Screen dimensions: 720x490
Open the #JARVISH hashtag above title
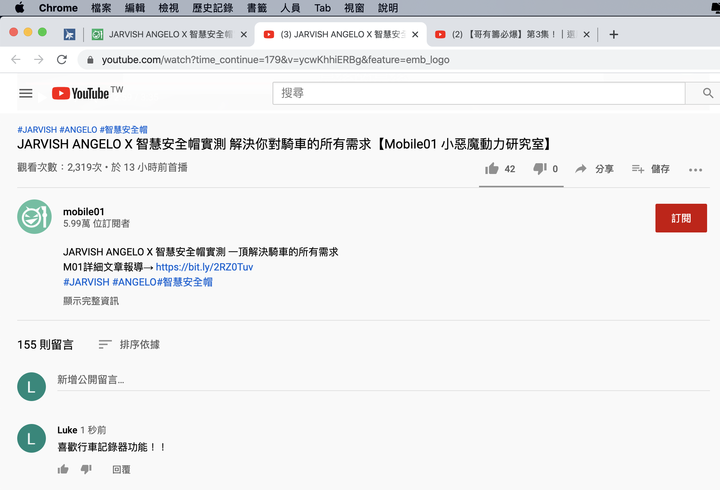[37, 130]
